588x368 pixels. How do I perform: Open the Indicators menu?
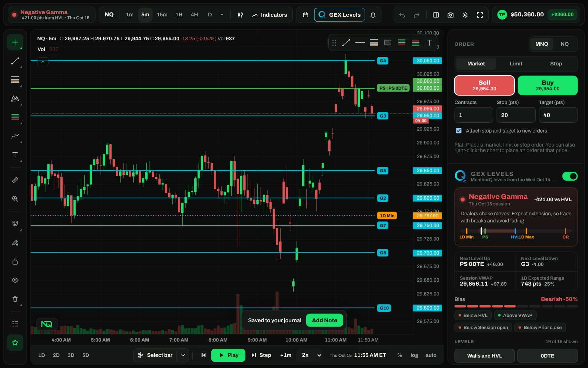pos(269,15)
